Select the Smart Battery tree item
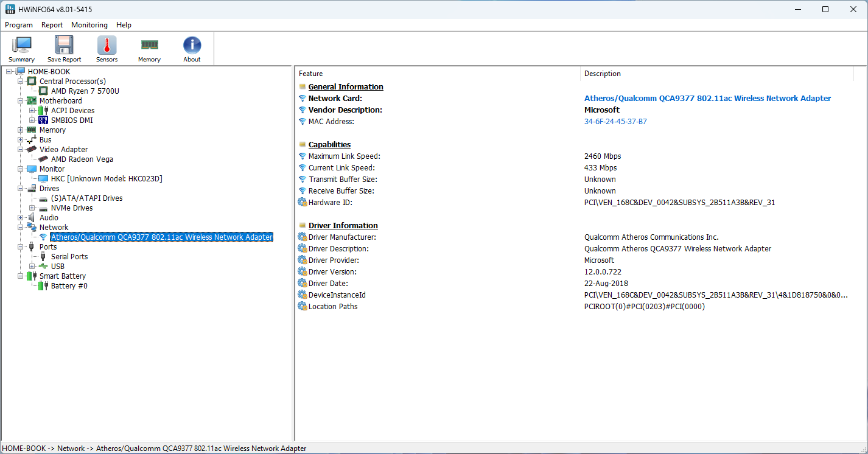868x454 pixels. 62,276
